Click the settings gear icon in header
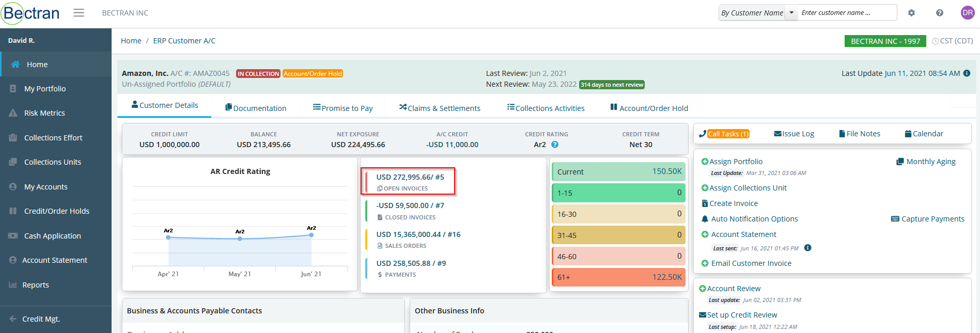The height and width of the screenshot is (333, 980). (x=911, y=13)
